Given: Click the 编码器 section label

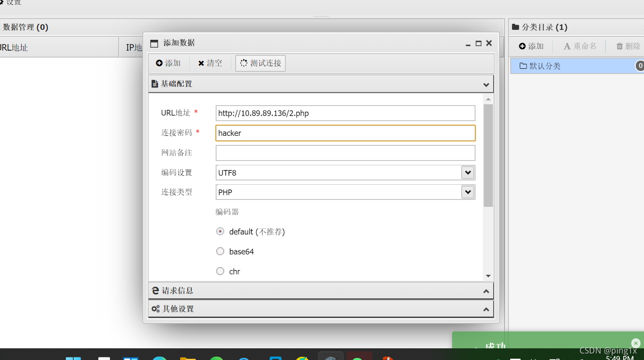Looking at the screenshot, I should pyautogui.click(x=227, y=212).
